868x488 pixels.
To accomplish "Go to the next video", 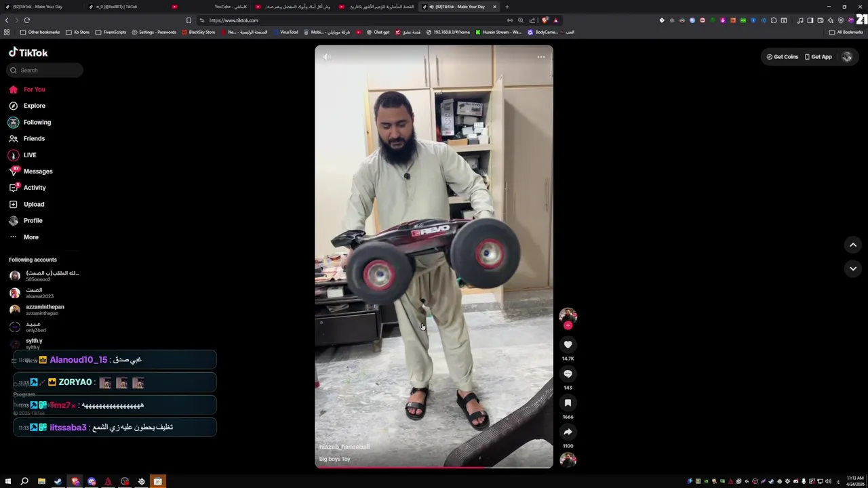I will tap(853, 268).
